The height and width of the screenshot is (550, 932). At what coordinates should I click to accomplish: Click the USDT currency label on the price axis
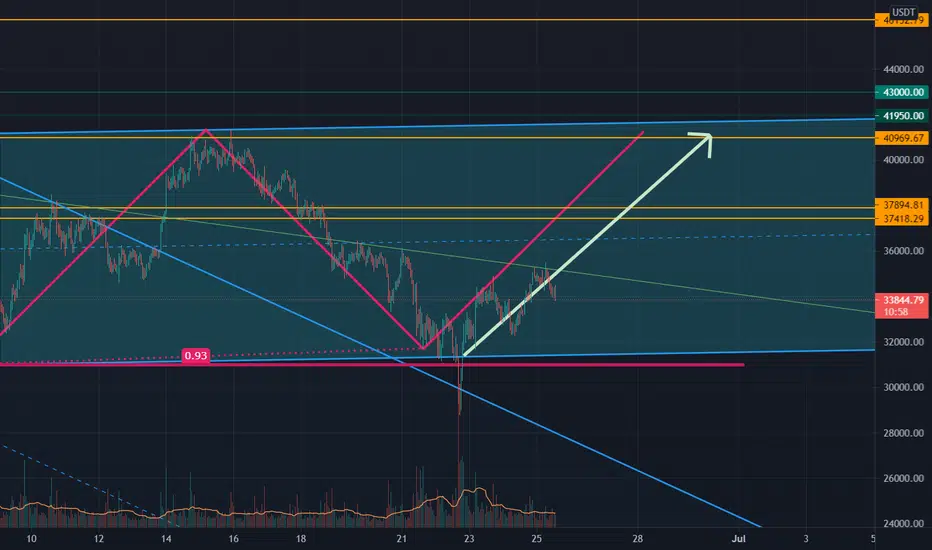click(903, 12)
